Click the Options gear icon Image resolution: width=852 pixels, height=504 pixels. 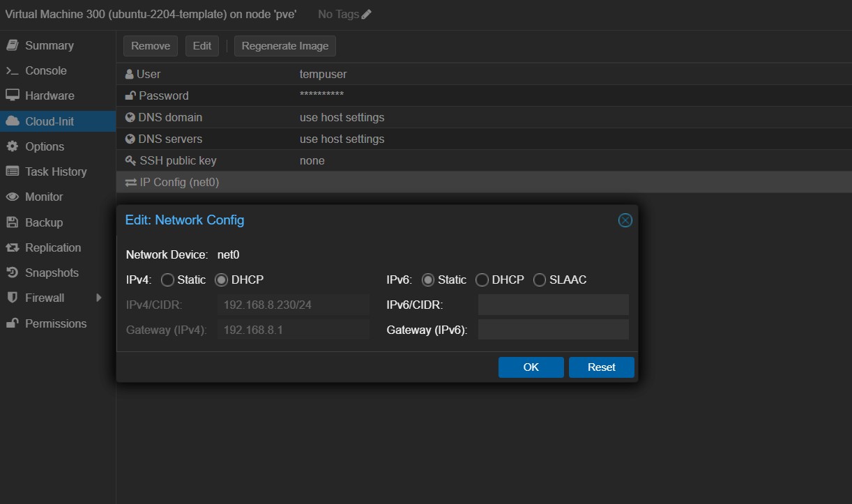pyautogui.click(x=12, y=146)
